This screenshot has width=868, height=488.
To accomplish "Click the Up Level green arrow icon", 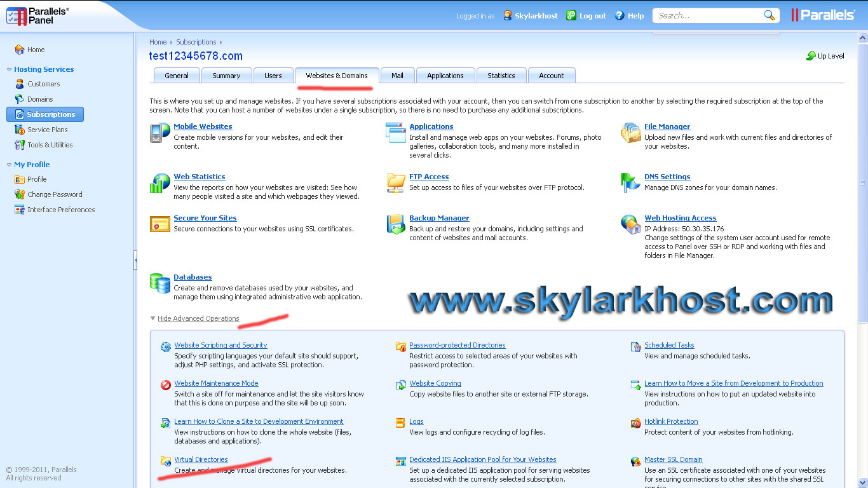I will (811, 56).
